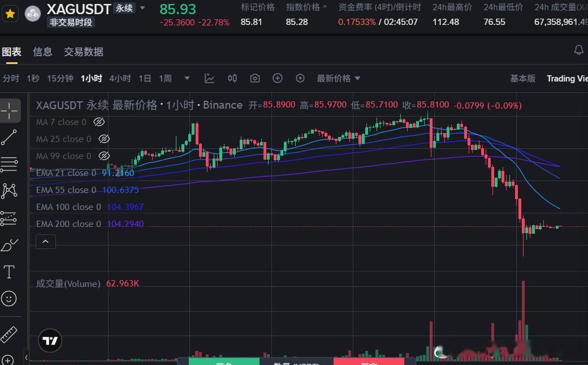Select the 1周 interval
This screenshot has width=588, height=365.
tap(165, 79)
